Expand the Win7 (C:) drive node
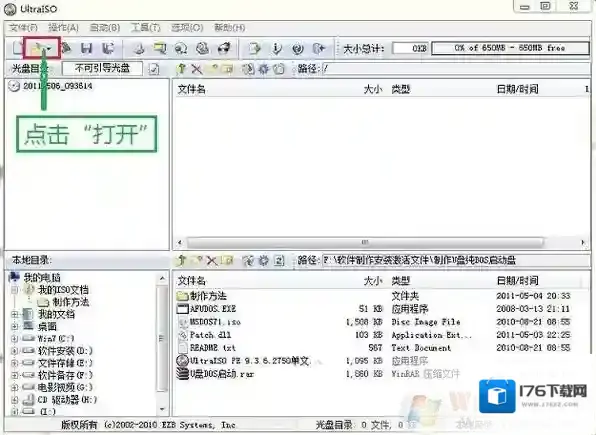 tap(15, 338)
